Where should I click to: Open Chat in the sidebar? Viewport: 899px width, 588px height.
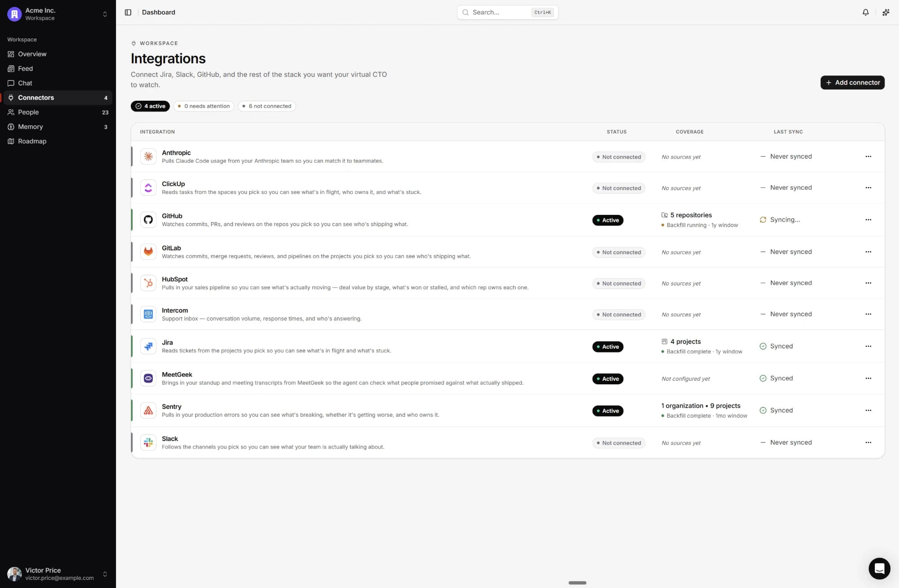click(58, 83)
